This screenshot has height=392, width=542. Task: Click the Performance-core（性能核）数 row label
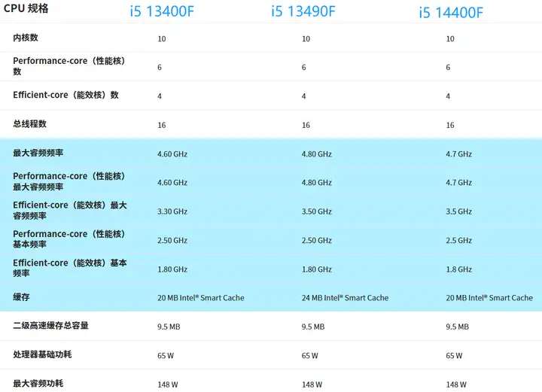pos(69,66)
